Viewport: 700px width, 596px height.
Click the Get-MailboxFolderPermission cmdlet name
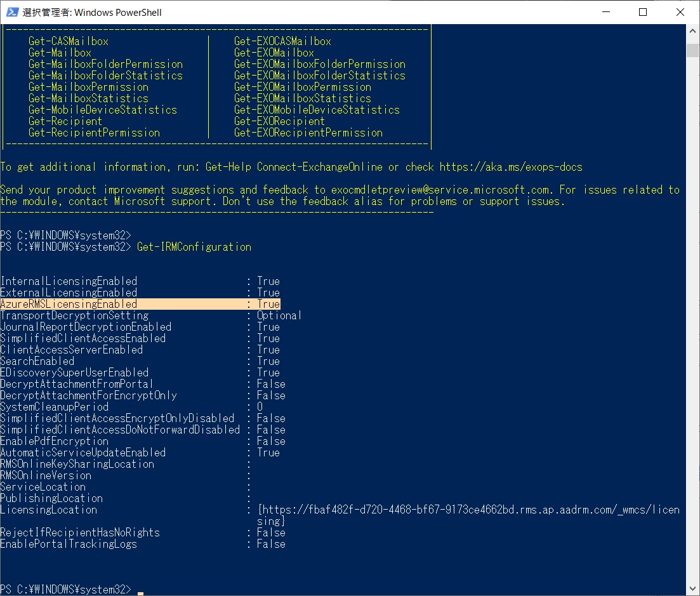[x=105, y=63]
